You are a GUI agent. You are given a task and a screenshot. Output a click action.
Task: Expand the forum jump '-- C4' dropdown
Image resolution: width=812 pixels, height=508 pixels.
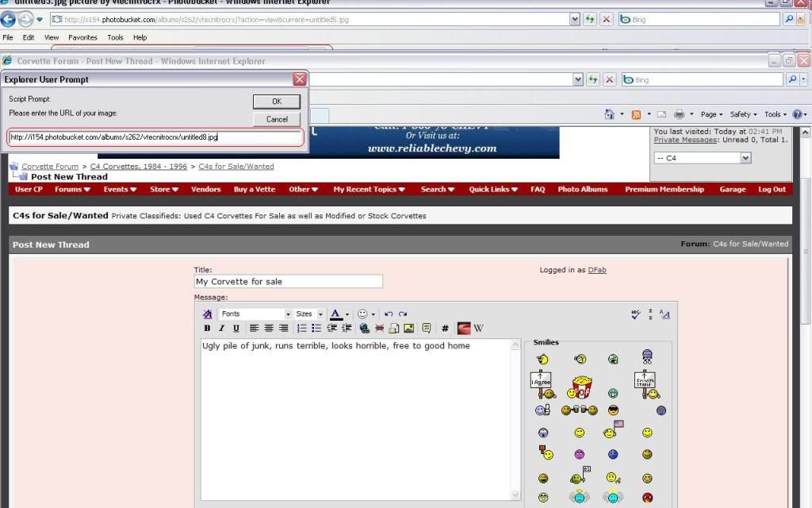(x=745, y=158)
